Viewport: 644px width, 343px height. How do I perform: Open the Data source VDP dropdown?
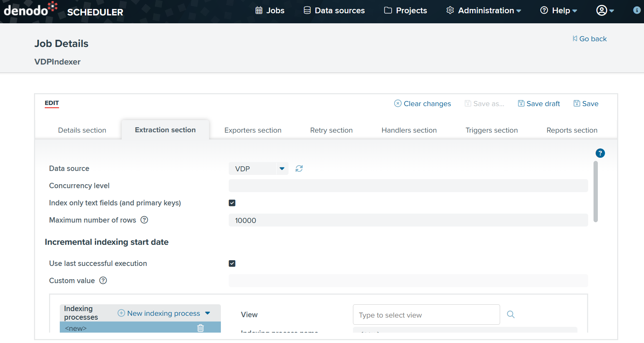[x=282, y=168]
